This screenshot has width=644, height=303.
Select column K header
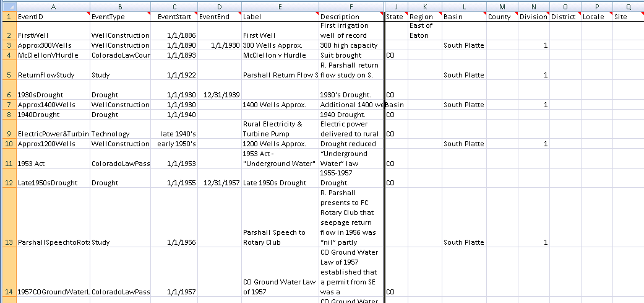[425, 6]
